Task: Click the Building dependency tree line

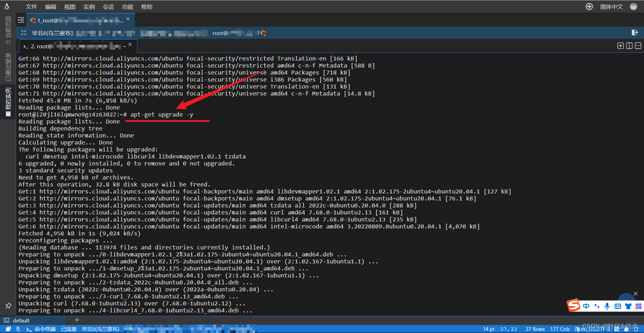Action: point(60,128)
